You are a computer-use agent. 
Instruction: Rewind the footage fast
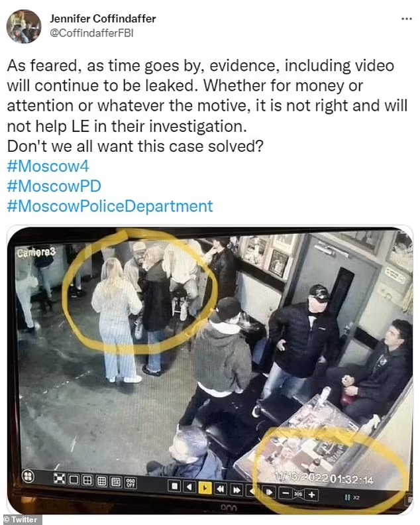tap(221, 489)
